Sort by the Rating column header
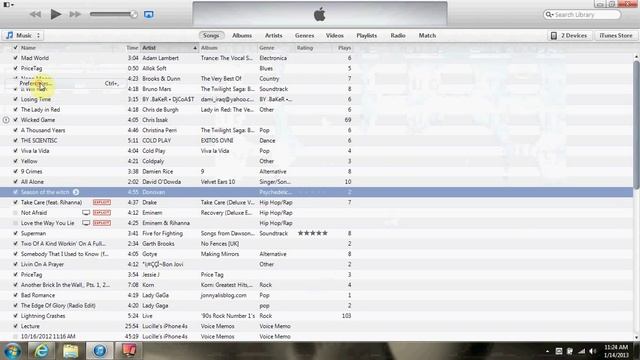The width and height of the screenshot is (640, 360). pos(305,48)
